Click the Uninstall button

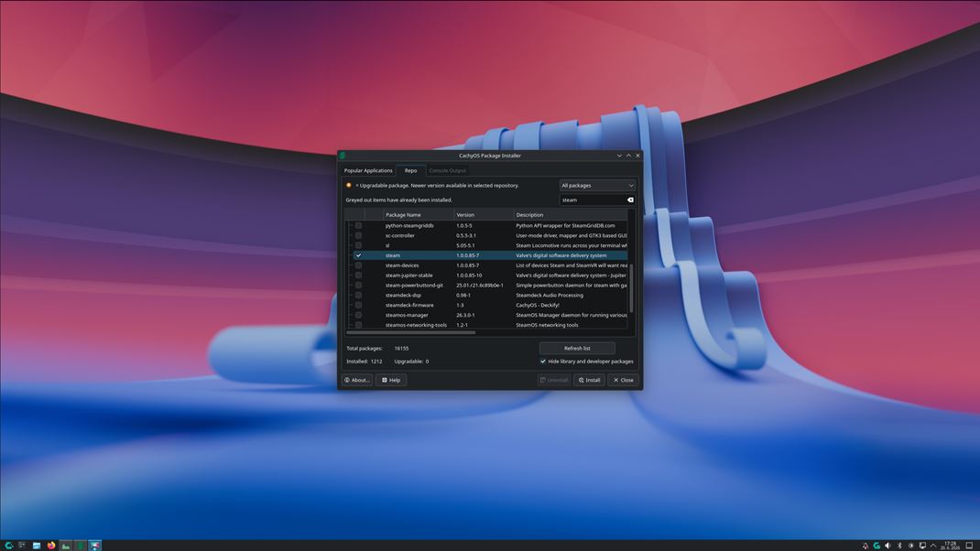coord(554,380)
